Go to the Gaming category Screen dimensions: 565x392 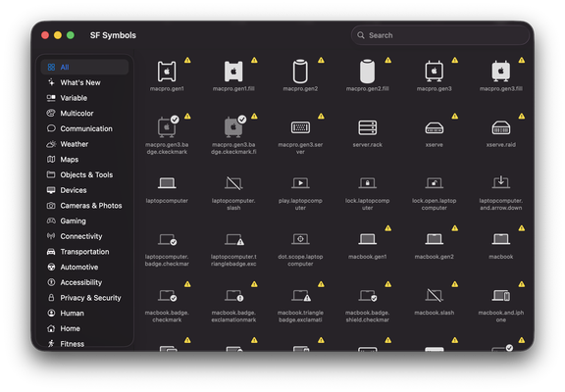(84, 220)
